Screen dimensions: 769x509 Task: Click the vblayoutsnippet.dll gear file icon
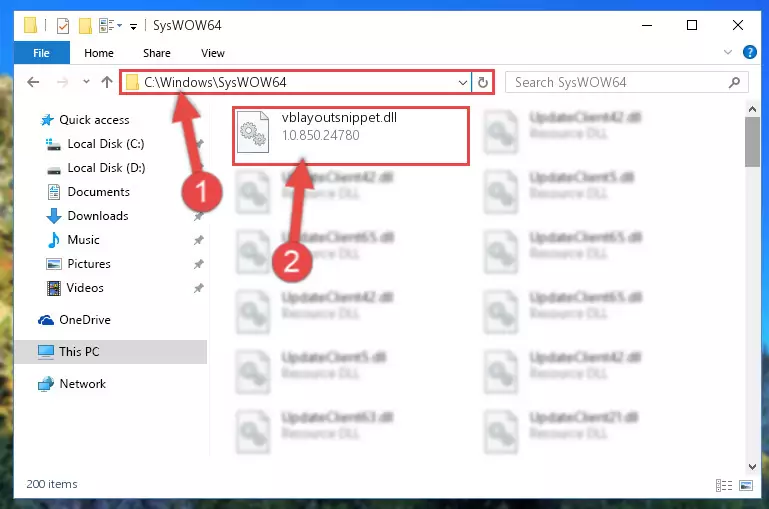point(253,132)
